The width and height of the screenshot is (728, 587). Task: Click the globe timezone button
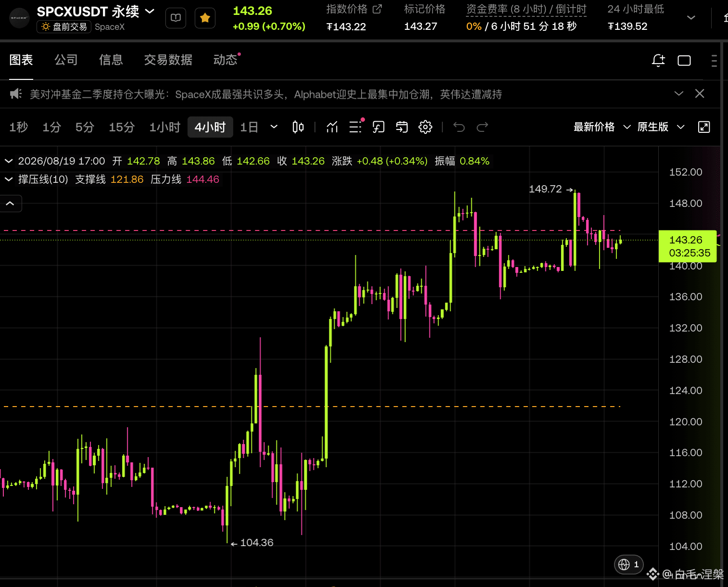(629, 564)
